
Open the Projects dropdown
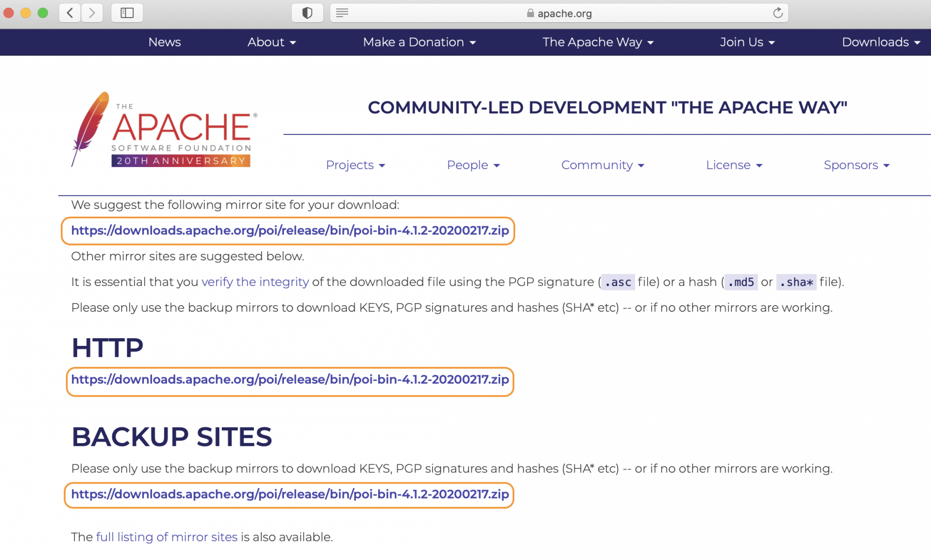click(355, 165)
